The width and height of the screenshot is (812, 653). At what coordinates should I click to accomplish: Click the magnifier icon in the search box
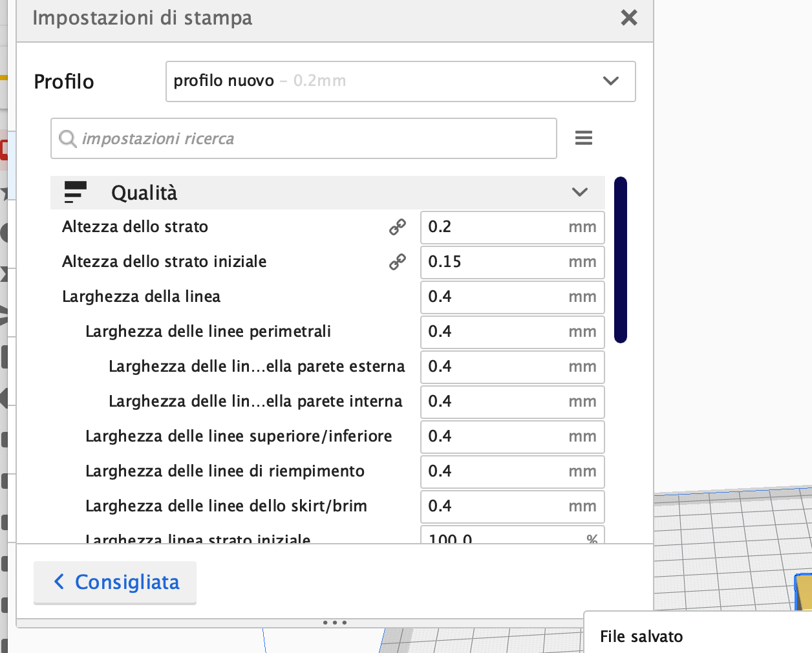point(68,138)
